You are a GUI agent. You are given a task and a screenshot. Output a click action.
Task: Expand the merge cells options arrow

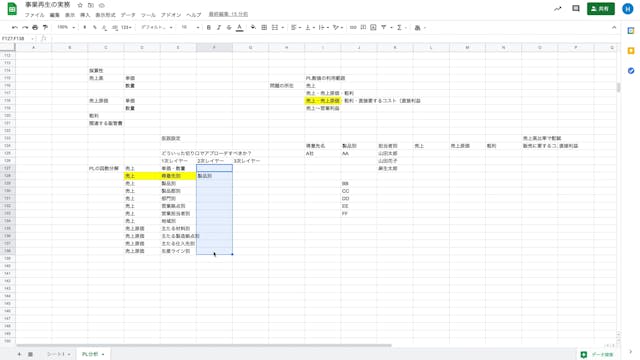tap(282, 28)
